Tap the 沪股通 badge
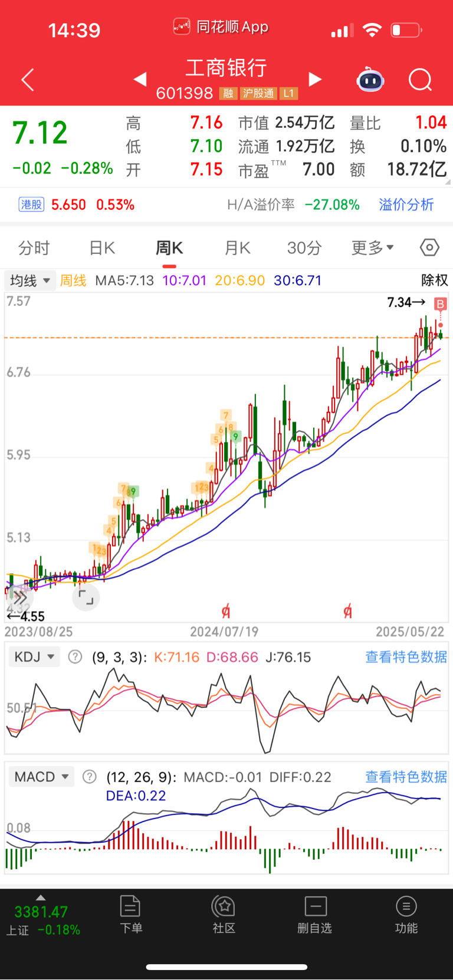 tap(258, 94)
